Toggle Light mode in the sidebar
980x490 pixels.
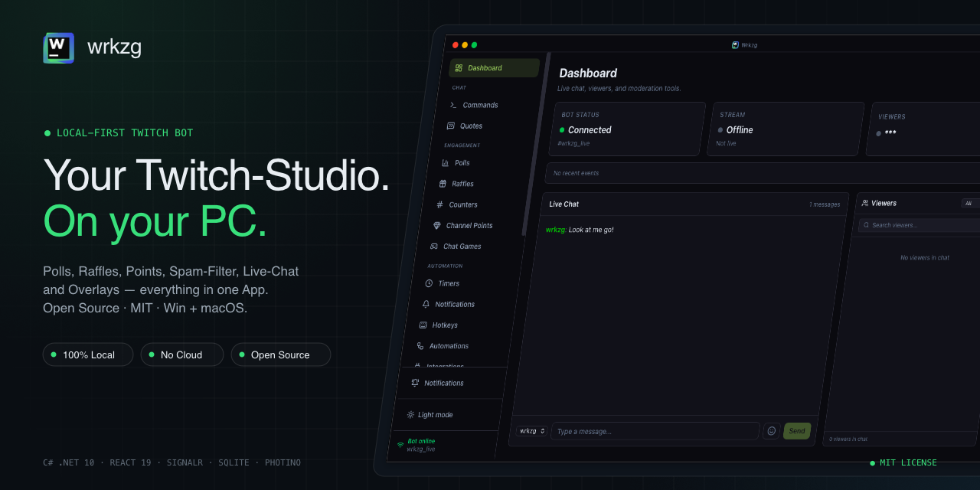pyautogui.click(x=430, y=415)
